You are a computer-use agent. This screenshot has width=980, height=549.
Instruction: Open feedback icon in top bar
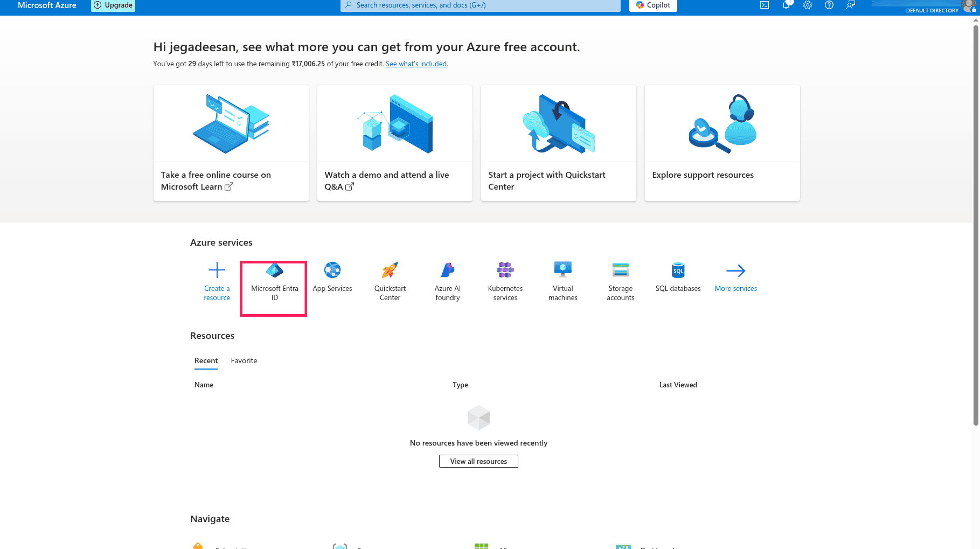pos(851,5)
